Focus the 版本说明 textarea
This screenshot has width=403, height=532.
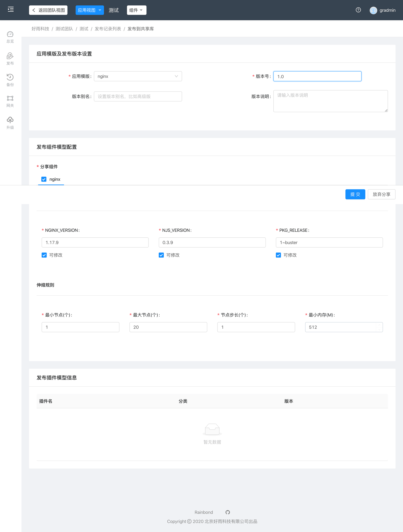pos(330,101)
